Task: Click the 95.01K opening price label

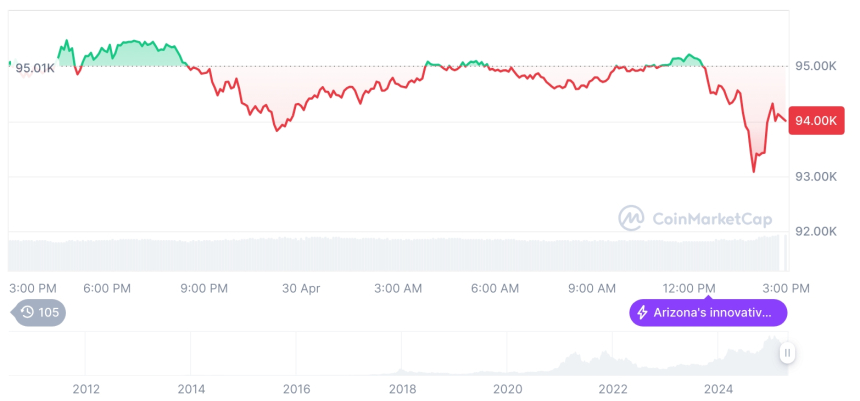Action: click(35, 67)
